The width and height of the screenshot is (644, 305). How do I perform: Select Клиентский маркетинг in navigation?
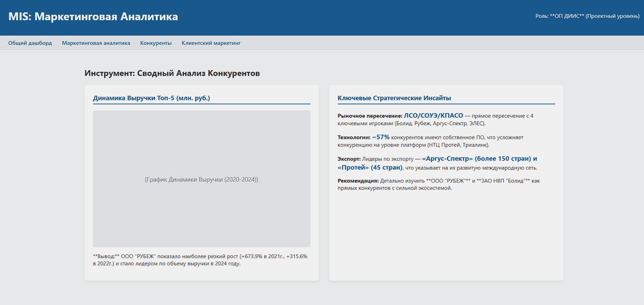click(211, 43)
